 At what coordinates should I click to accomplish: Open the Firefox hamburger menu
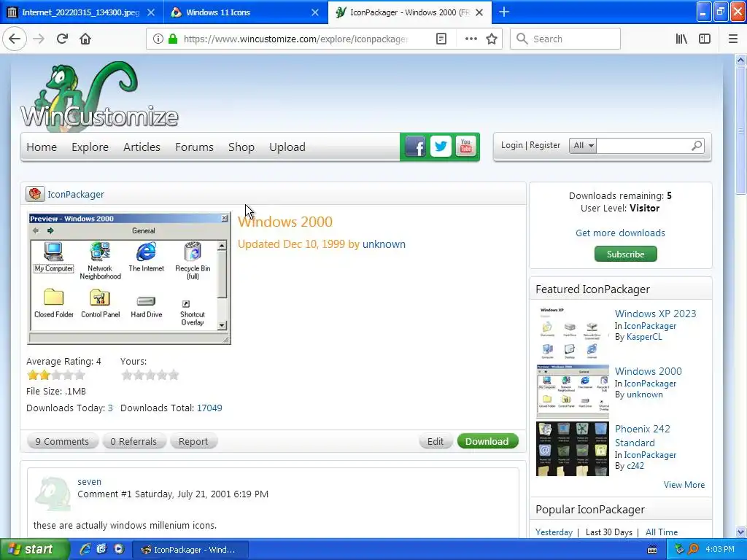733,39
